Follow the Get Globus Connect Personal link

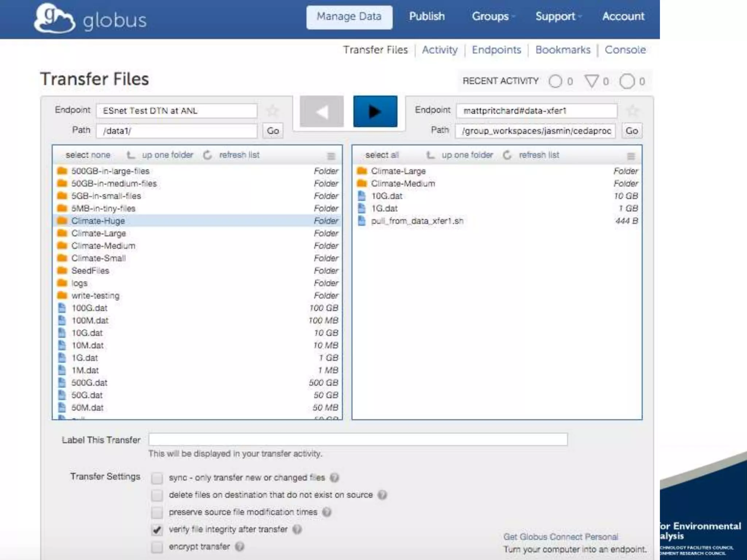(560, 537)
